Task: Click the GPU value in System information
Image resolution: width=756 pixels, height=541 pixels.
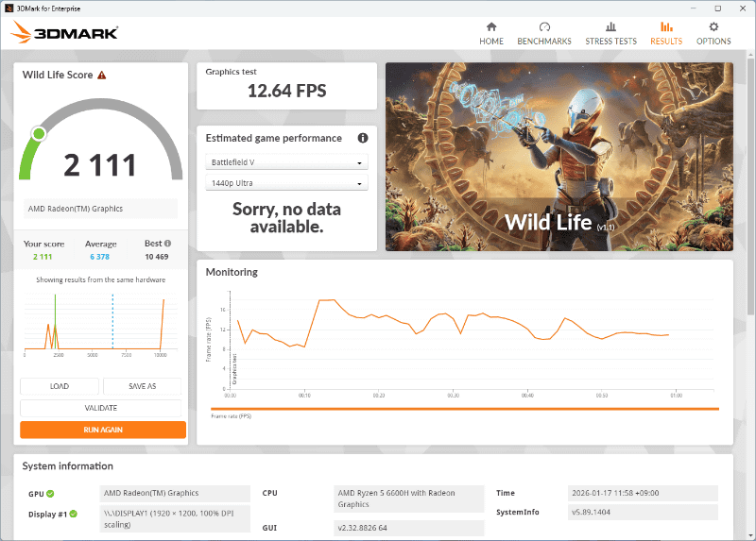Action: click(175, 493)
